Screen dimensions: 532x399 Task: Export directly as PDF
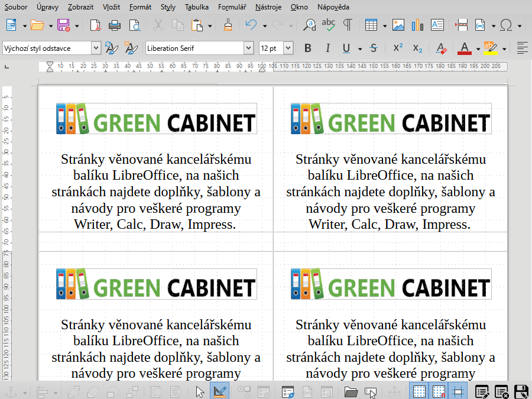tap(95, 25)
